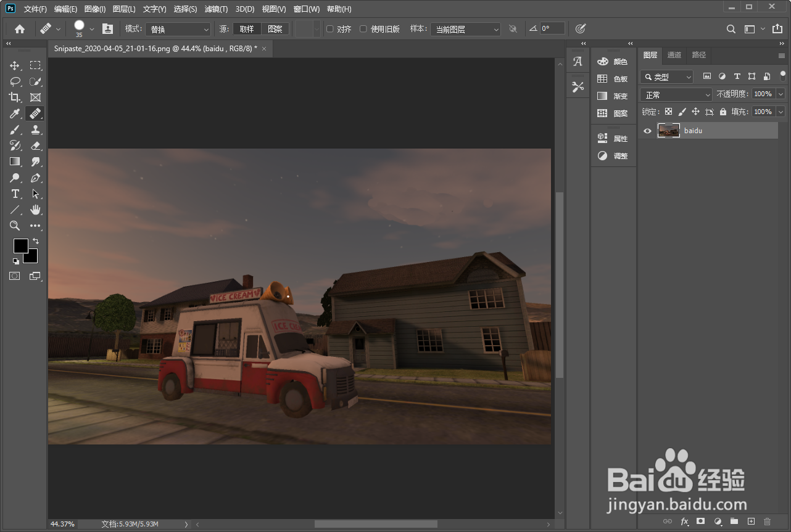Open brush settings panel from options bar
This screenshot has height=532, width=791.
coord(108,28)
